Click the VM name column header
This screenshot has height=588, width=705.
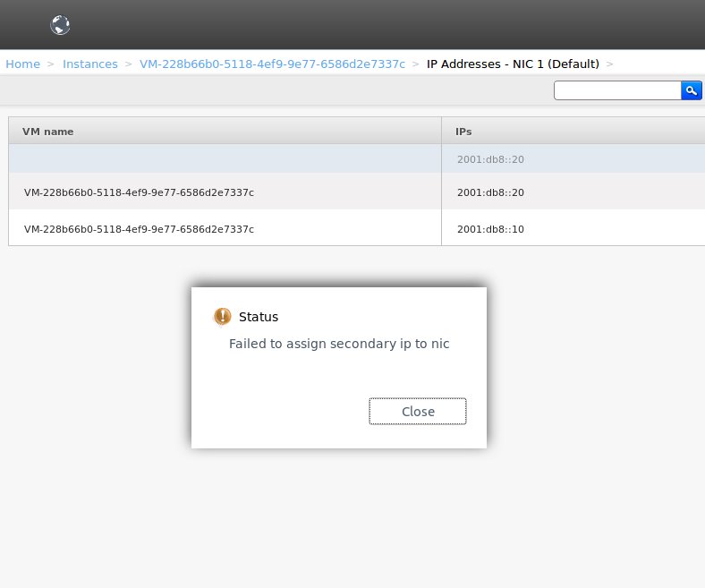pyautogui.click(x=225, y=132)
